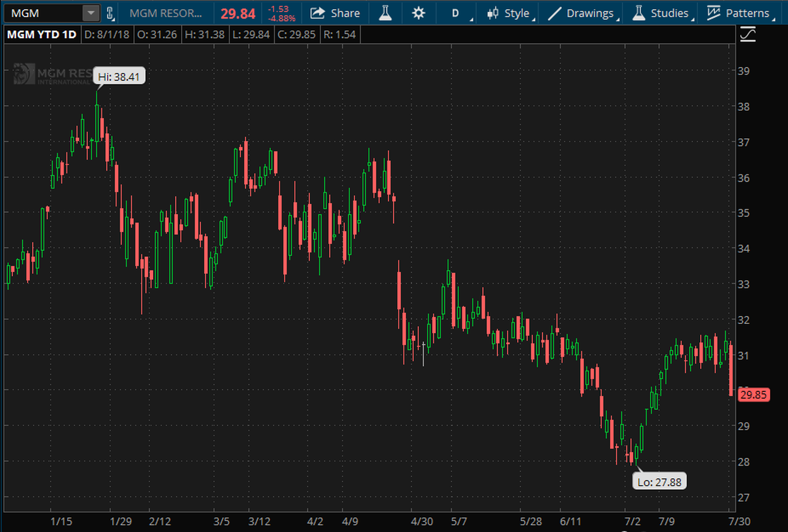Click the 33 price axis label
The width and height of the screenshot is (788, 532).
coord(744,284)
